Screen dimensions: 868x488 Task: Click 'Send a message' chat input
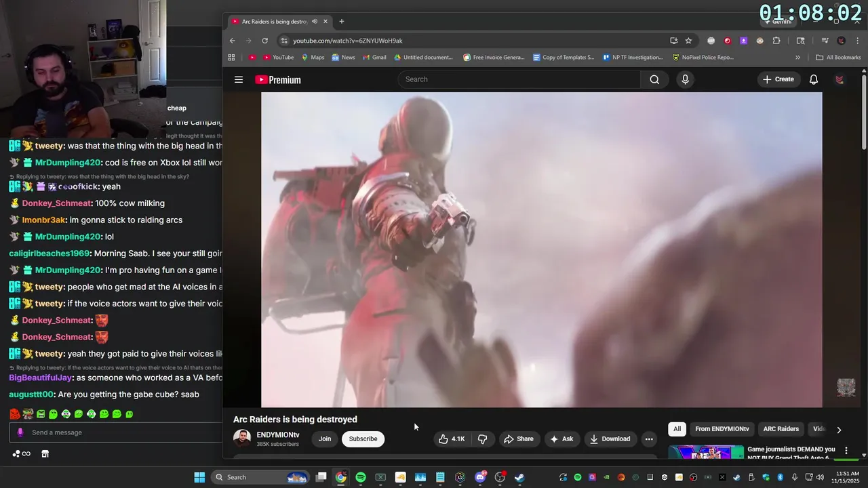point(115,432)
